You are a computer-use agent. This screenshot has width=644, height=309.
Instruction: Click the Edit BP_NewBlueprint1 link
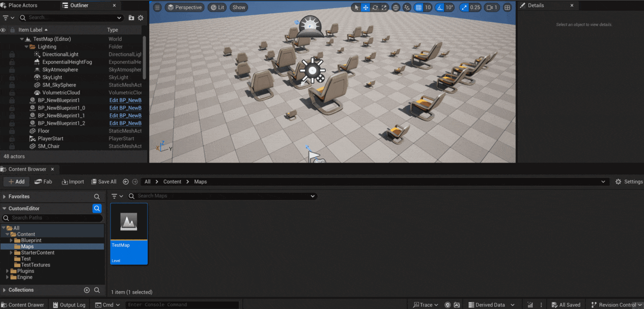point(125,100)
